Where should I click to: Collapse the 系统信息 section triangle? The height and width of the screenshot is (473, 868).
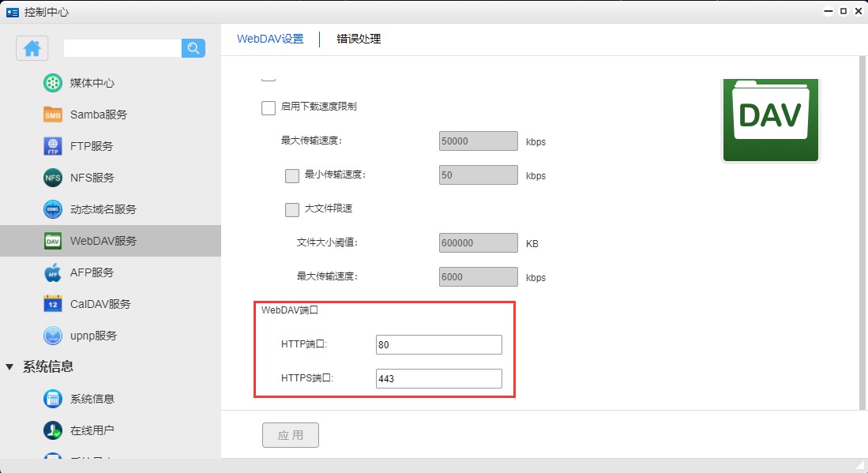pyautogui.click(x=9, y=366)
